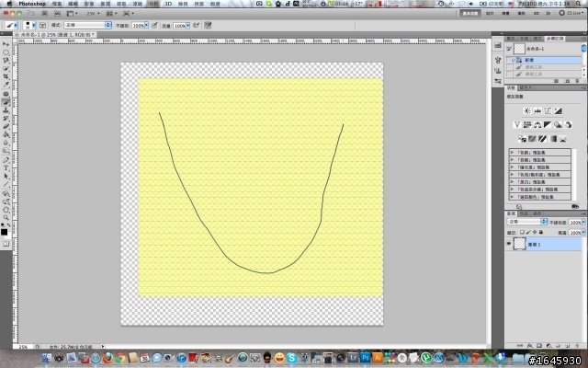The width and height of the screenshot is (588, 368).
Task: Switch to the Masks panel tab
Action: [x=526, y=88]
